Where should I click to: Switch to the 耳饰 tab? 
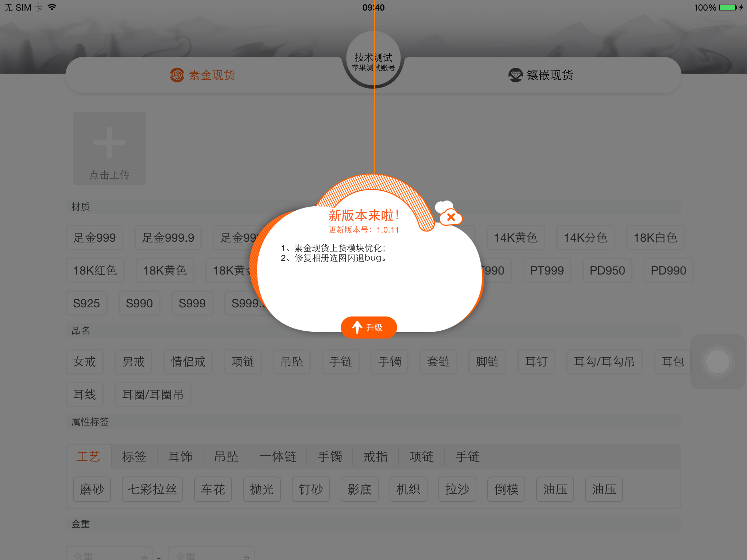pos(180,456)
